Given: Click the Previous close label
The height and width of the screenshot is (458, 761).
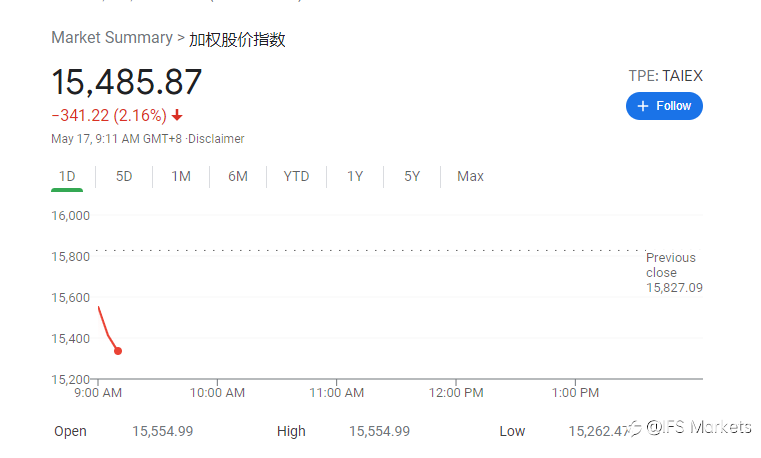Looking at the screenshot, I should tap(671, 265).
